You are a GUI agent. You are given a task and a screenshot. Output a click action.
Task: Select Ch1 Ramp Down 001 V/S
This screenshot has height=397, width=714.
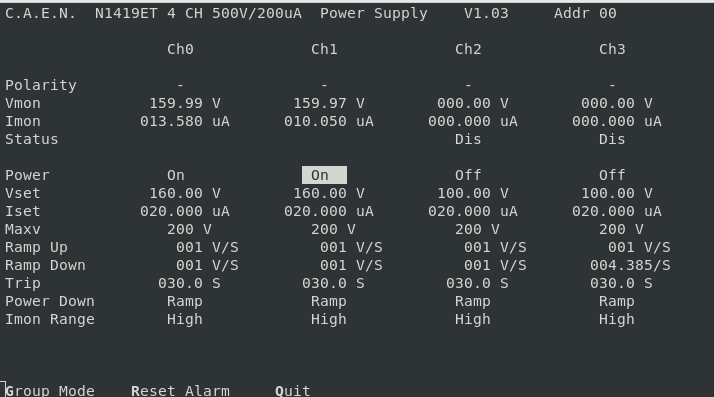[x=351, y=265]
